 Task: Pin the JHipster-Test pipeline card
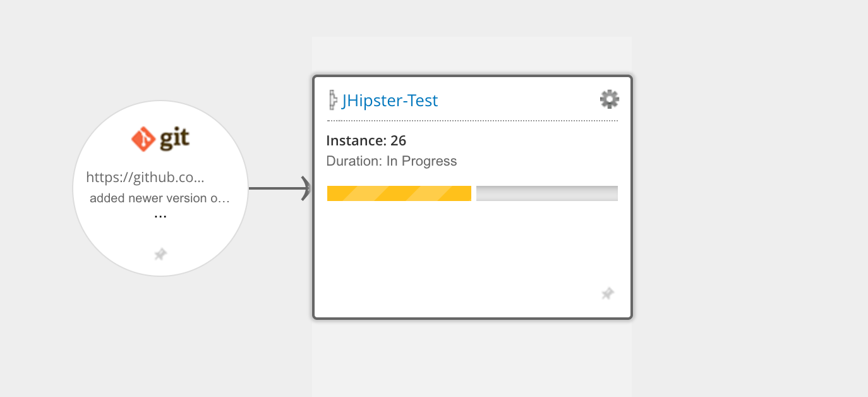click(607, 293)
